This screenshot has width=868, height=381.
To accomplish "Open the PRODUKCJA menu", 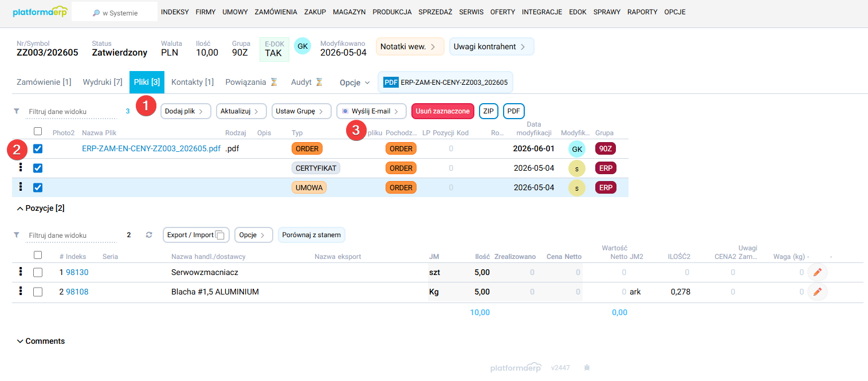I will (x=392, y=12).
